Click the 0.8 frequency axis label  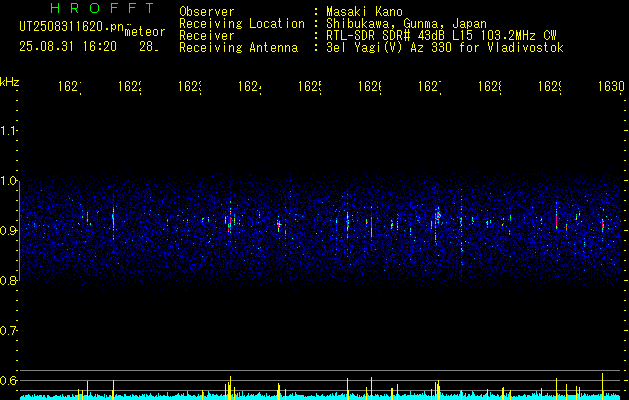pos(8,280)
